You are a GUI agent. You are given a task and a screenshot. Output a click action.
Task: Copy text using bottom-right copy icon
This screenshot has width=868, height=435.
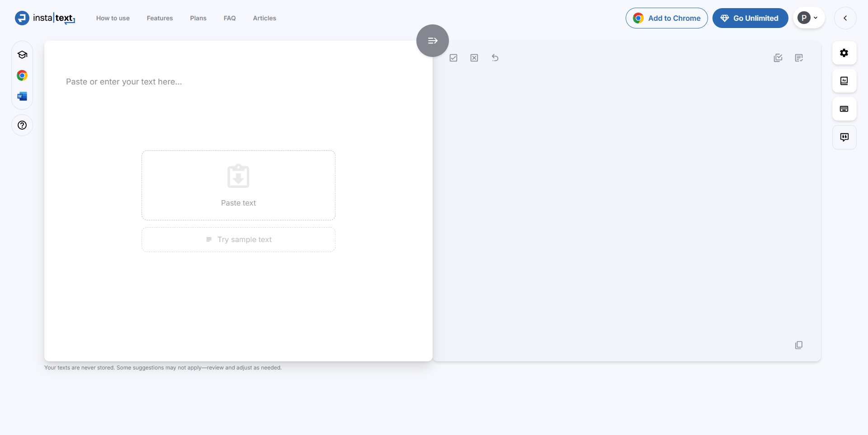click(x=799, y=345)
